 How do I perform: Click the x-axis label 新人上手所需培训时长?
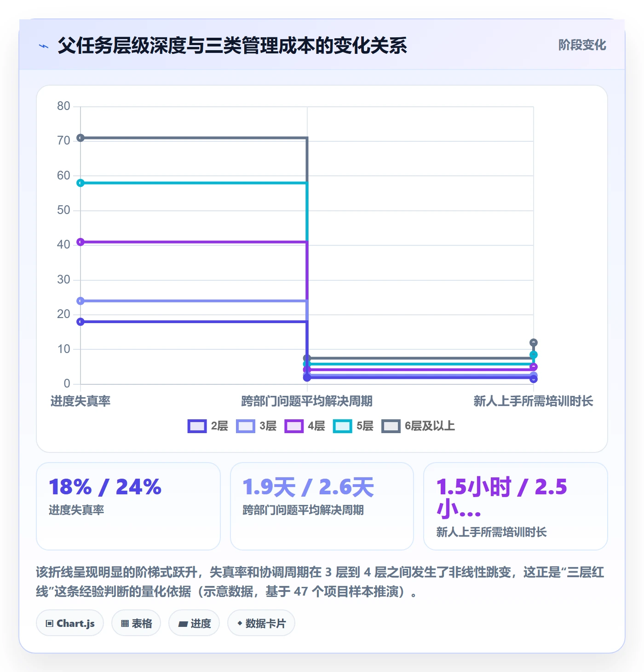(534, 401)
